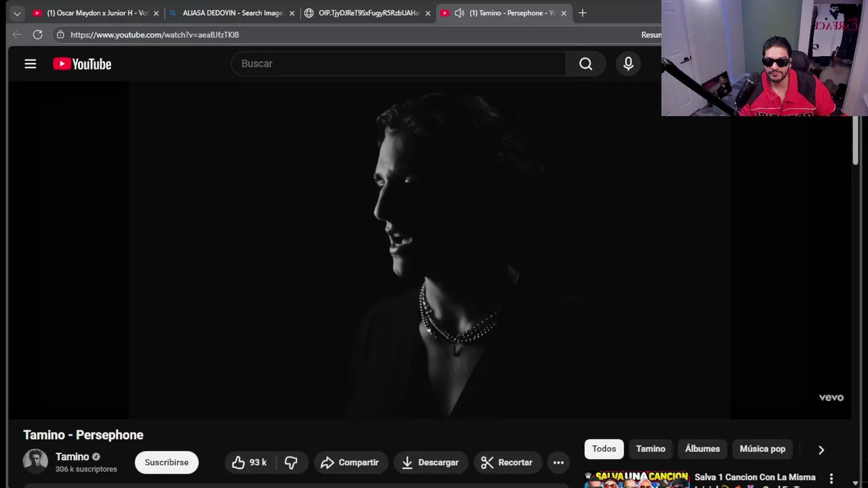Subscribe via Suscribirse button
The height and width of the screenshot is (488, 868).
click(x=167, y=462)
